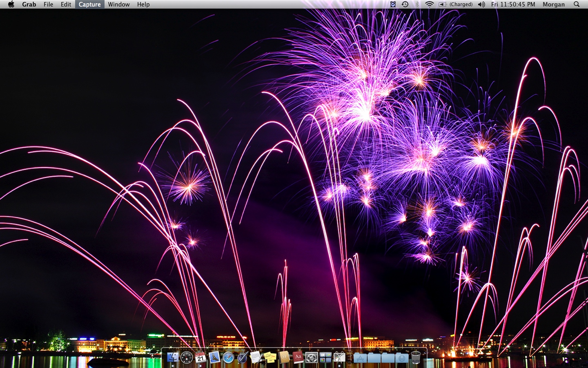Click the Grab scissors icon in Dock
This screenshot has width=588, height=368.
coord(339,357)
